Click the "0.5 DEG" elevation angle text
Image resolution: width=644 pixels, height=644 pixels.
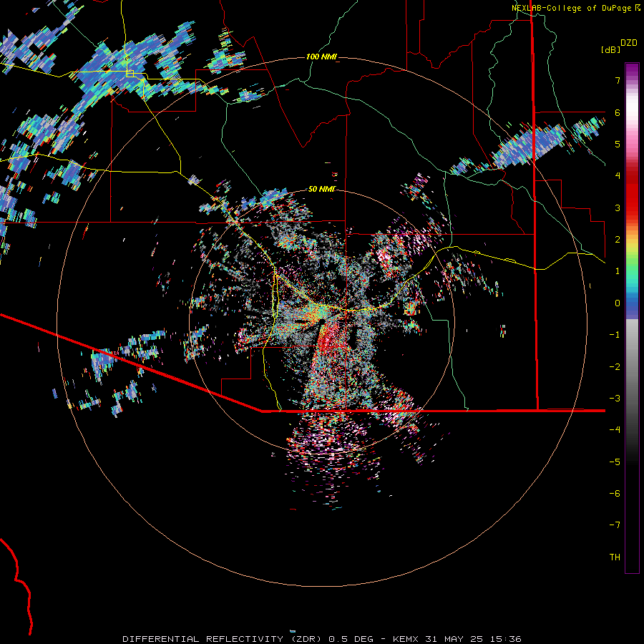(349, 639)
